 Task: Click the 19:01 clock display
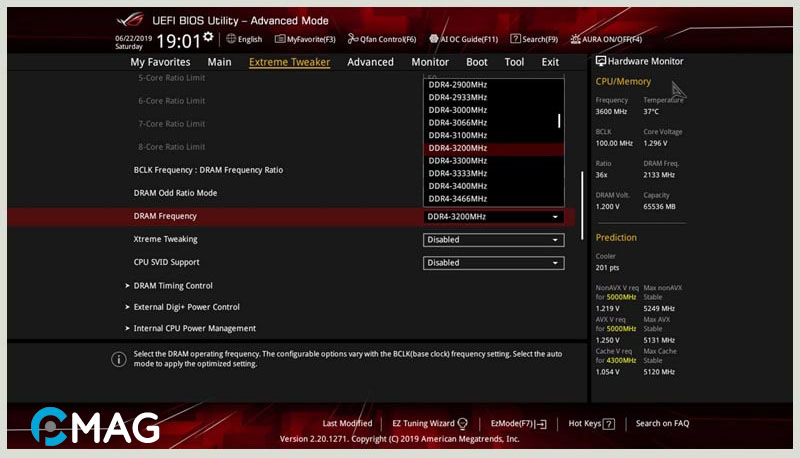(x=178, y=41)
